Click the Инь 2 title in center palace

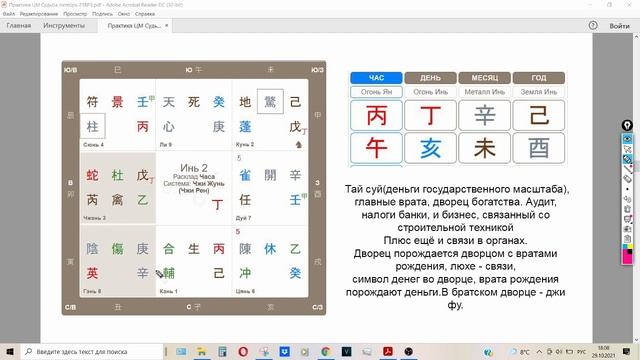pyautogui.click(x=194, y=168)
